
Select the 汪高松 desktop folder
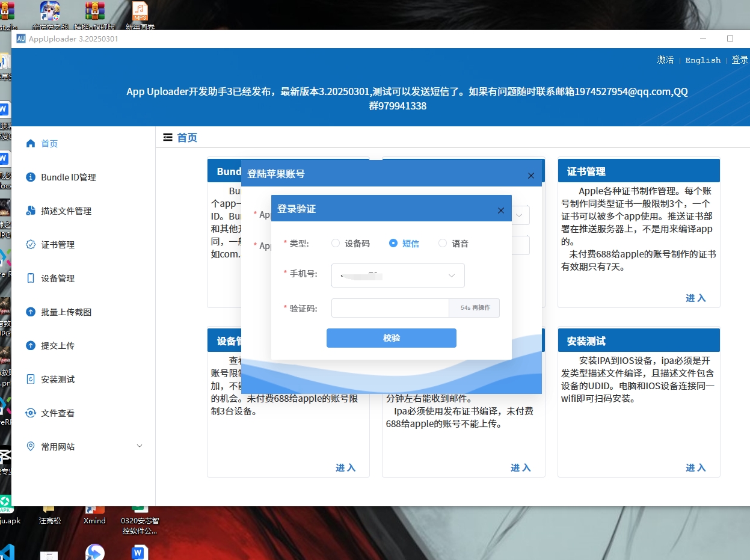point(50,516)
